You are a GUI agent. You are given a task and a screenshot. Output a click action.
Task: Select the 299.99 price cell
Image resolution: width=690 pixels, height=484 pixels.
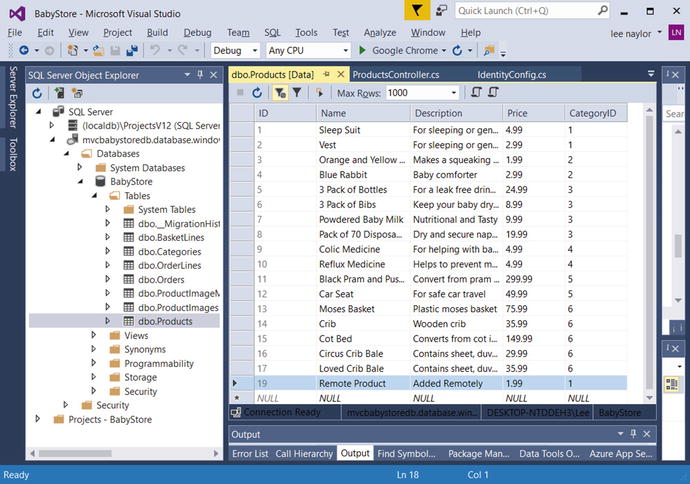click(533, 279)
